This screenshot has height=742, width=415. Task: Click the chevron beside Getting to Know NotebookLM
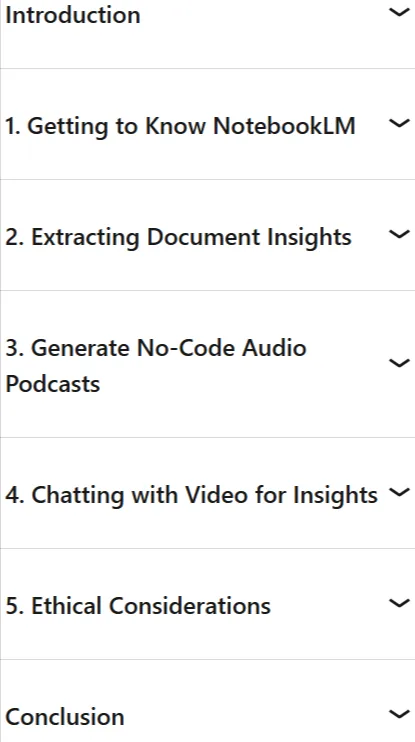pos(399,123)
